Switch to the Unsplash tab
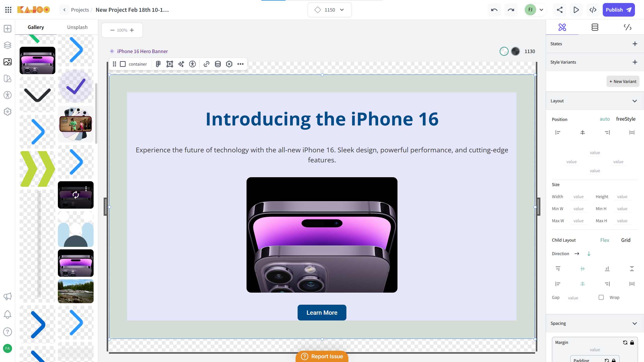 click(x=77, y=27)
